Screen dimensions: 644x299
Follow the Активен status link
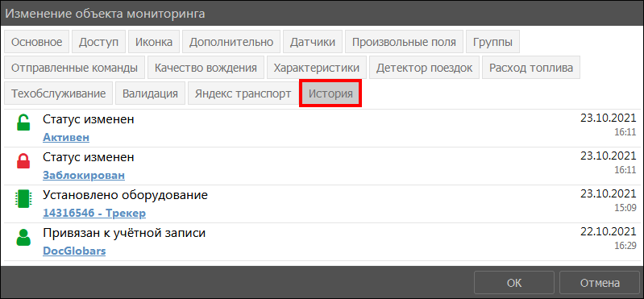pos(66,137)
